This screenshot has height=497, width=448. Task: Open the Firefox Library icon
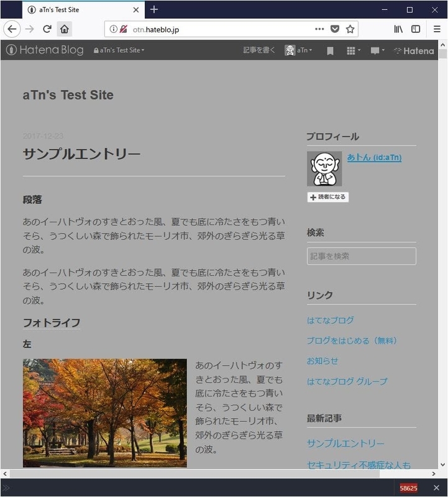click(398, 29)
